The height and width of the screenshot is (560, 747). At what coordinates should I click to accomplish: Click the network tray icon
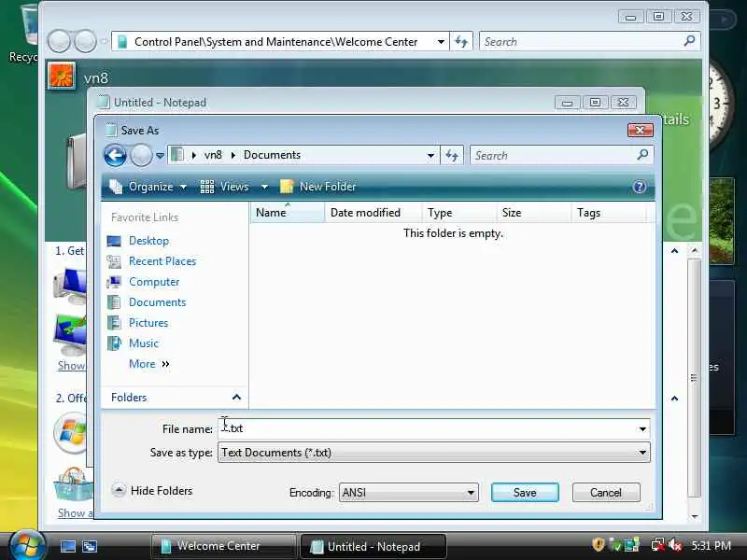tap(658, 544)
